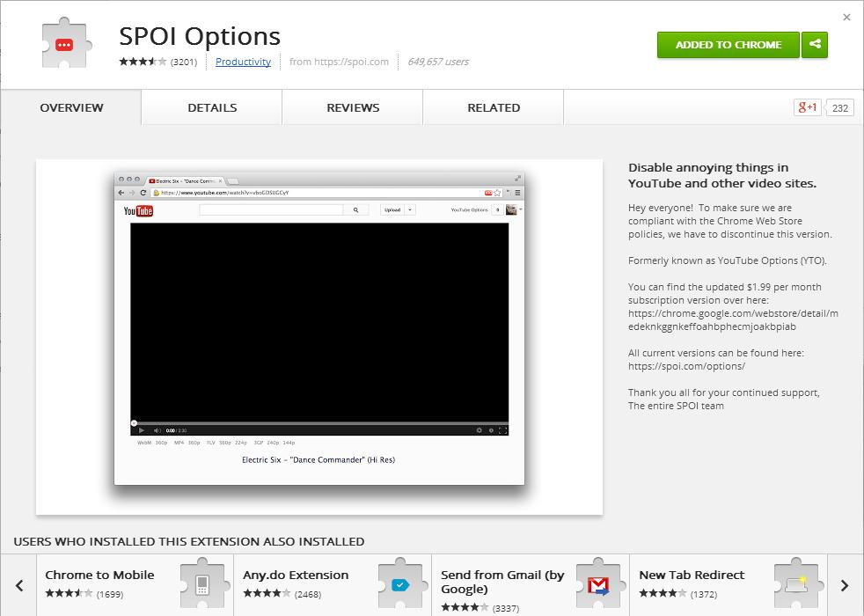Click the 'Formerly known as YouTube Options (YTO).' line
Viewport: 864px width, 616px height.
728,260
